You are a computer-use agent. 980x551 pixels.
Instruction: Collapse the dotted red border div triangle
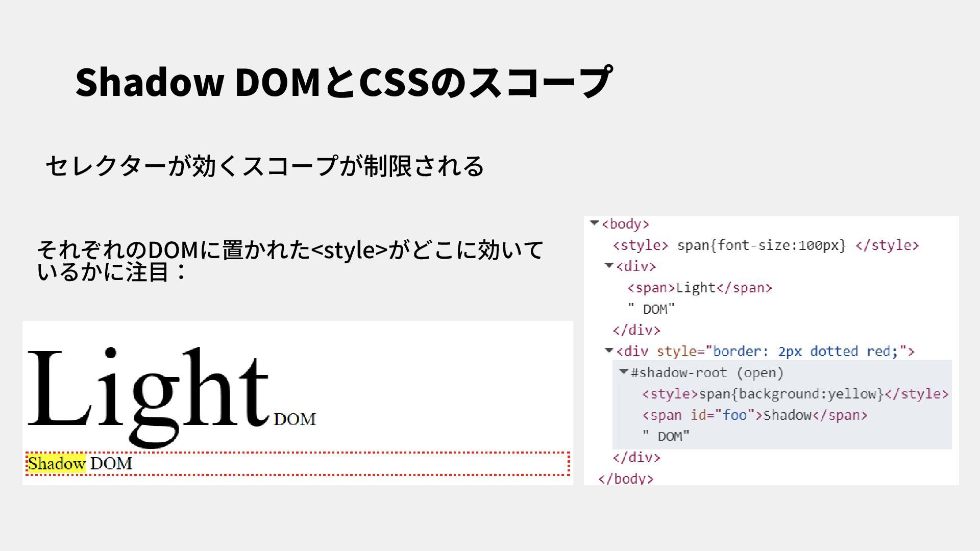(608, 350)
